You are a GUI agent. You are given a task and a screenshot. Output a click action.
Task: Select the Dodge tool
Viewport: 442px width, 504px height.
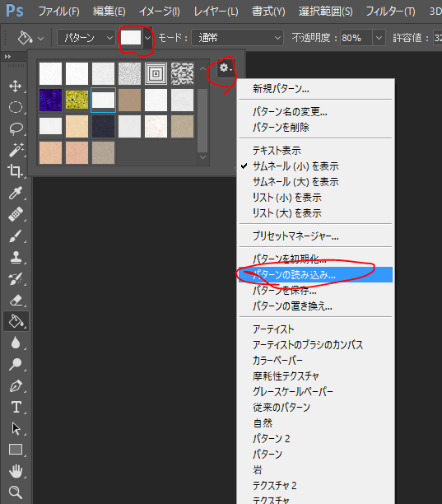(15, 364)
